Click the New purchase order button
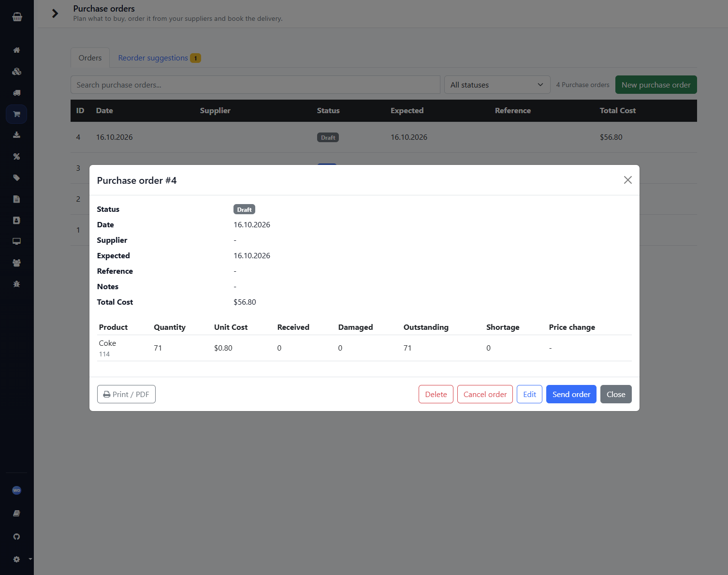Screen dimensions: 728x575 (656, 85)
